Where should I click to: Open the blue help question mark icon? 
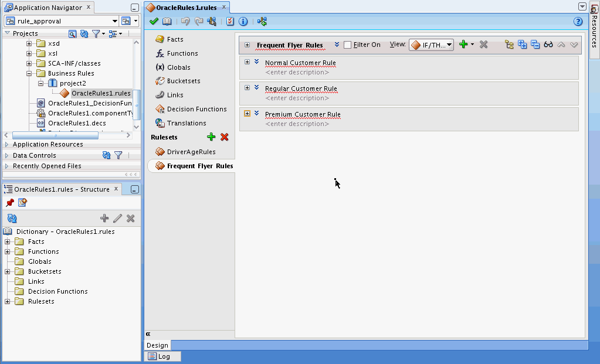click(x=578, y=22)
